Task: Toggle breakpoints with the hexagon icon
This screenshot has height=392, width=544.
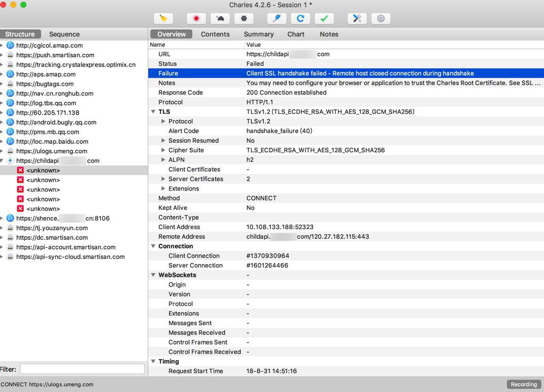Action: click(244, 18)
